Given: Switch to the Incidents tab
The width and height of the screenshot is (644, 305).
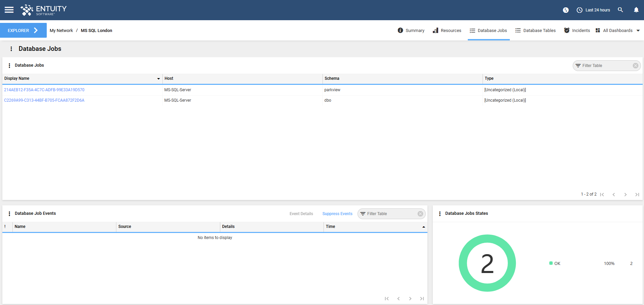Looking at the screenshot, I should pos(577,30).
